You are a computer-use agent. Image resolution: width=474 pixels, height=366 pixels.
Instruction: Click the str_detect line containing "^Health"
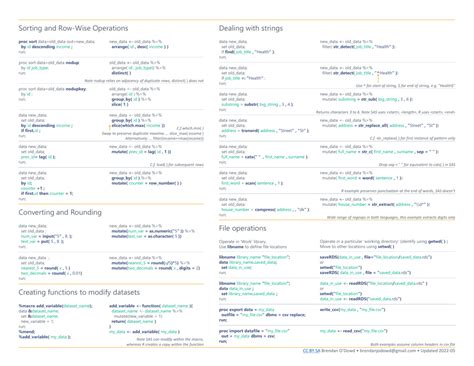(x=360, y=73)
